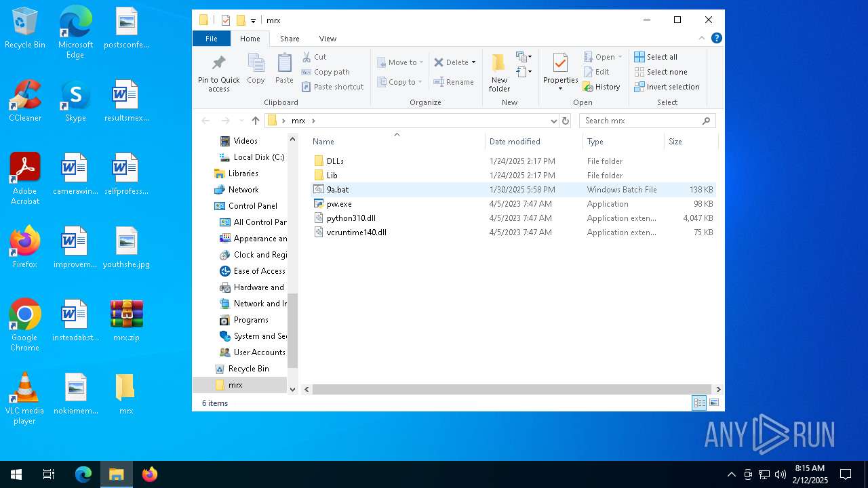Switch to the Share ribbon tab
This screenshot has height=488, width=868.
pyautogui.click(x=290, y=39)
